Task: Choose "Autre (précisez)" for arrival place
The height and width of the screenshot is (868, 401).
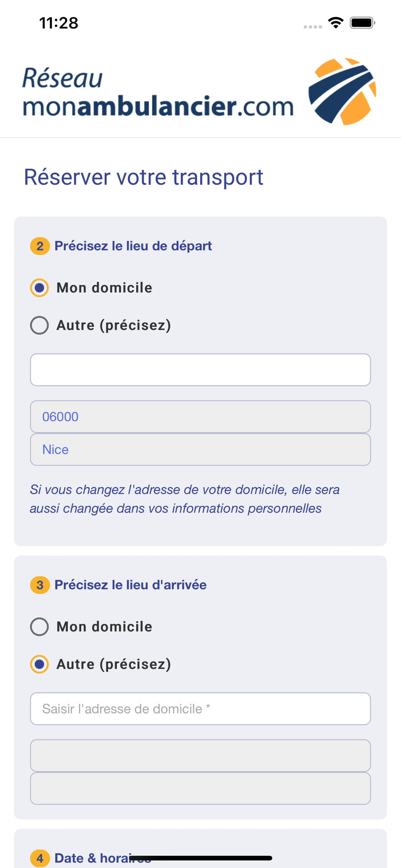Action: (x=39, y=664)
